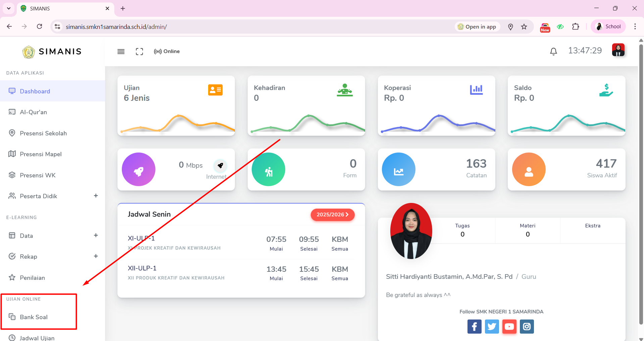This screenshot has width=644, height=341.
Task: Open YouTube social link icon
Action: 509,327
